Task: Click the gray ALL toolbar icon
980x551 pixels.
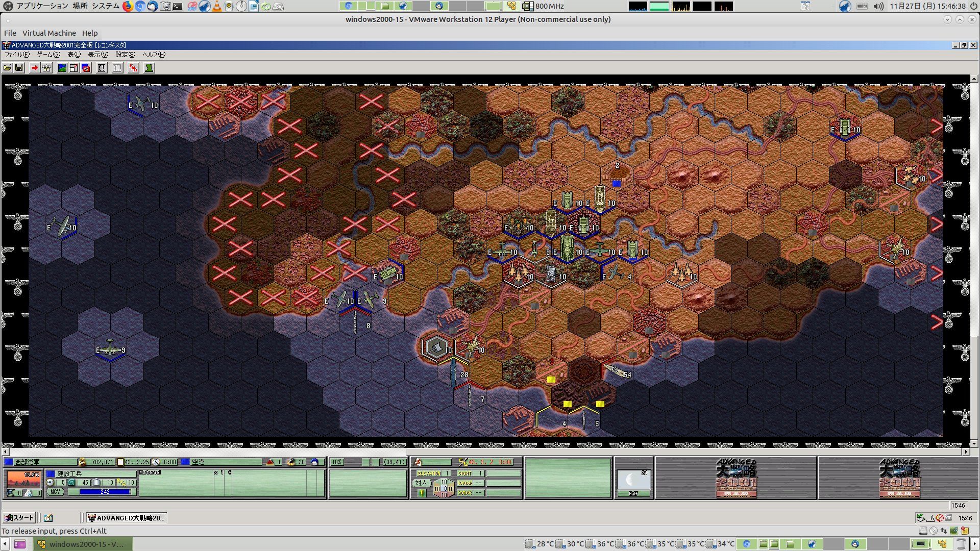Action: point(117,68)
